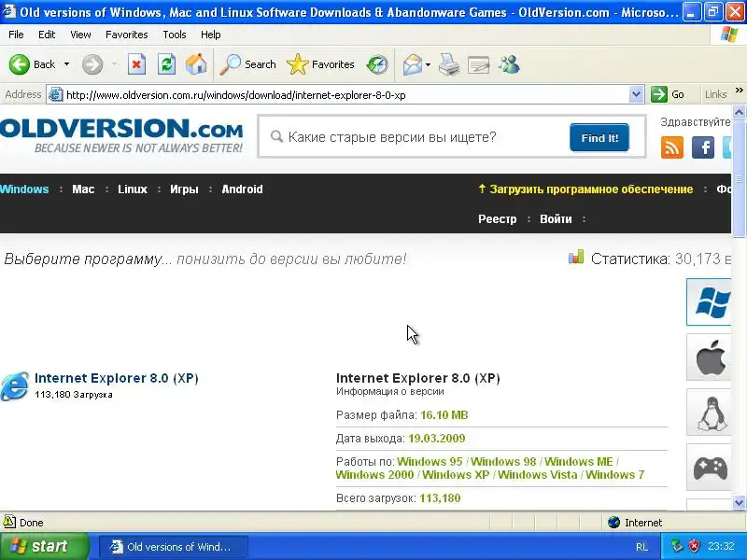The height and width of the screenshot is (560, 747).
Task: Click the Windows Vista compatibility link
Action: (x=538, y=475)
